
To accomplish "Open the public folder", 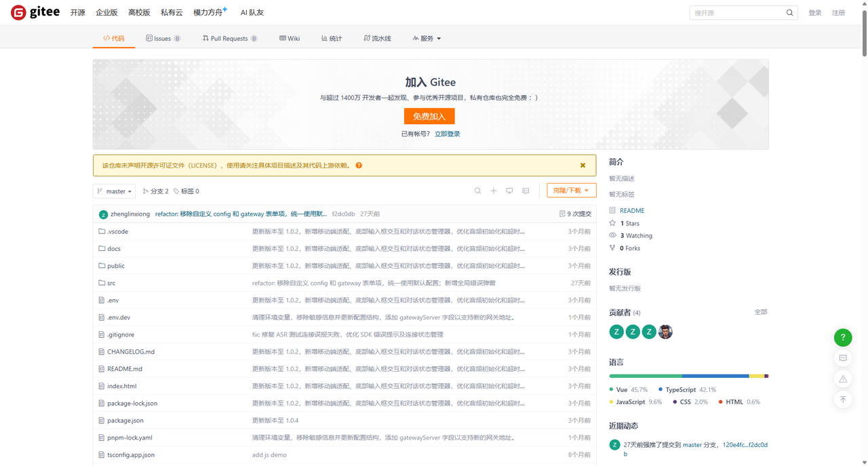I will pos(116,266).
